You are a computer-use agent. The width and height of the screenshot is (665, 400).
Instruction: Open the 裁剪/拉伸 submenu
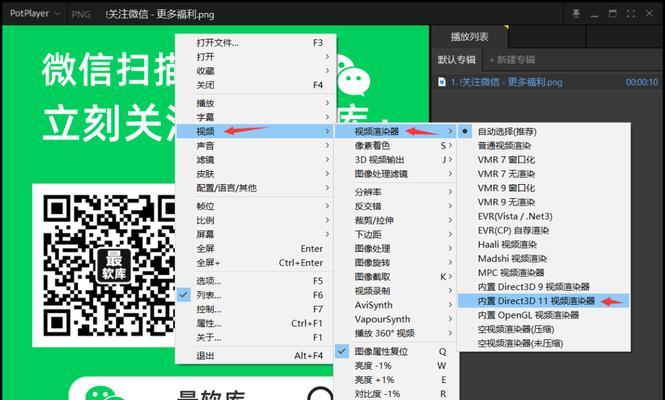tap(396, 220)
